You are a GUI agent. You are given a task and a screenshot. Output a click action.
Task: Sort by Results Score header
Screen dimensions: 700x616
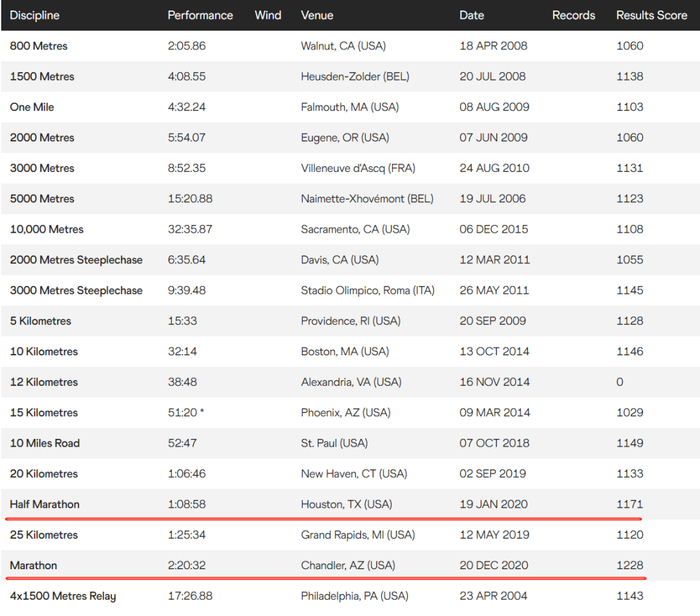pos(652,15)
